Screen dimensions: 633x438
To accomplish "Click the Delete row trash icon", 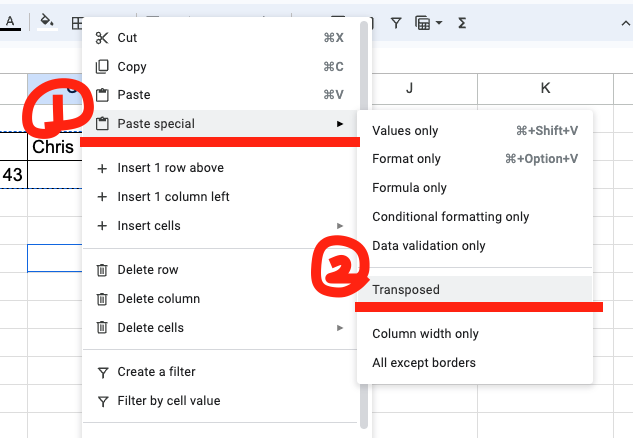I will (102, 270).
